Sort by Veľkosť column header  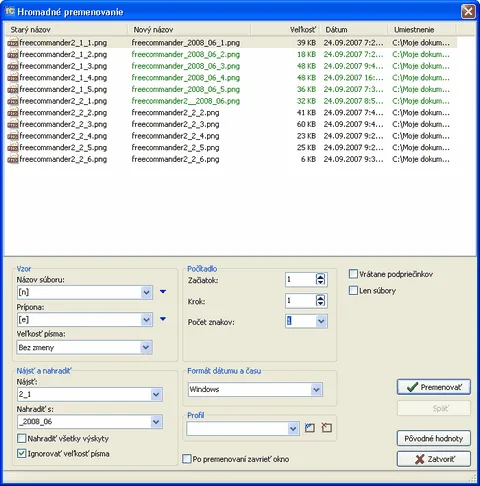click(x=285, y=30)
